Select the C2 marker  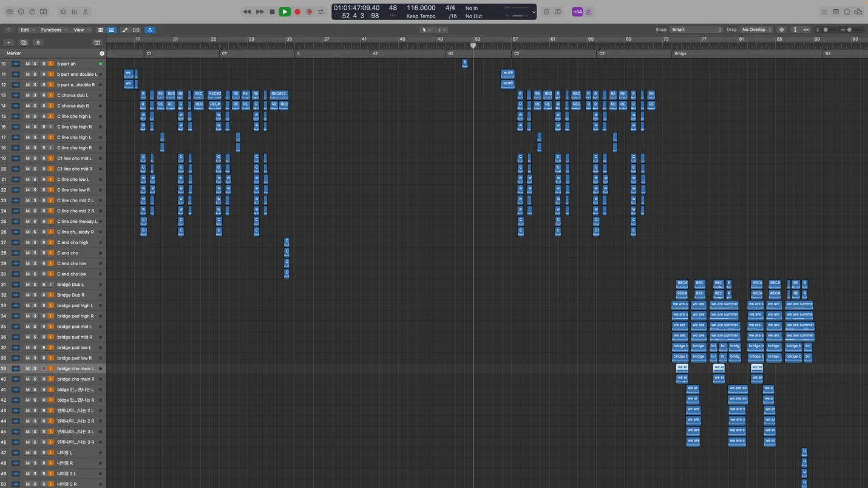[554, 53]
